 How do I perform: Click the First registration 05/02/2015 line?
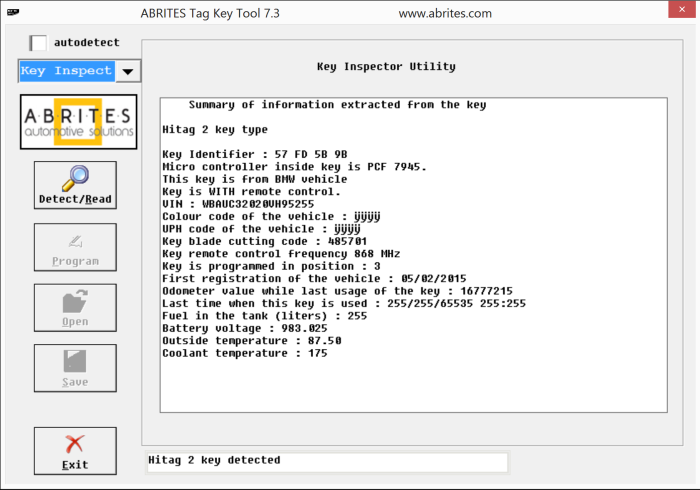pos(314,279)
